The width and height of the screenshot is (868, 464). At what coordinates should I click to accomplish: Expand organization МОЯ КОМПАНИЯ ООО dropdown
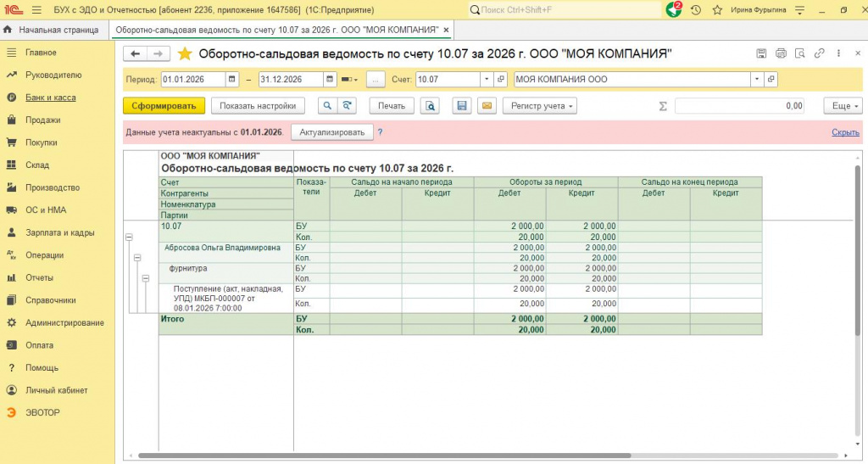(x=757, y=79)
